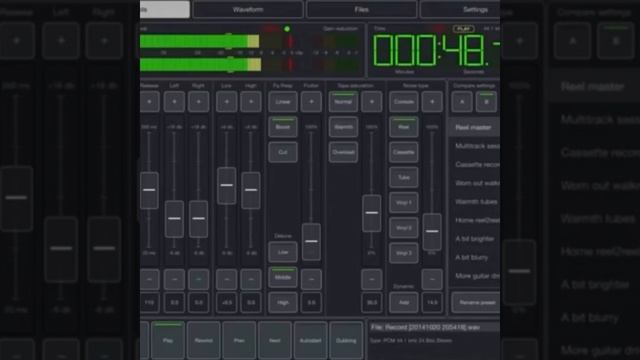Increase Right level with its plus button
The width and height of the screenshot is (640, 360).
(x=198, y=102)
